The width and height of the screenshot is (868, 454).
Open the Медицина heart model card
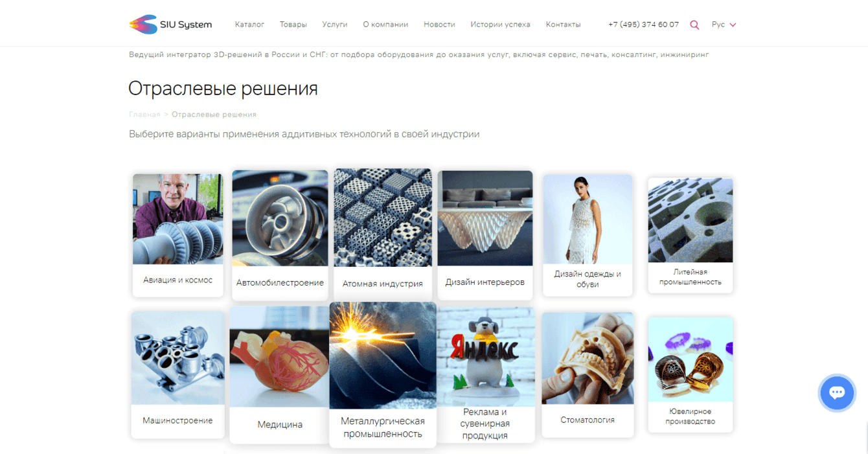[280, 375]
